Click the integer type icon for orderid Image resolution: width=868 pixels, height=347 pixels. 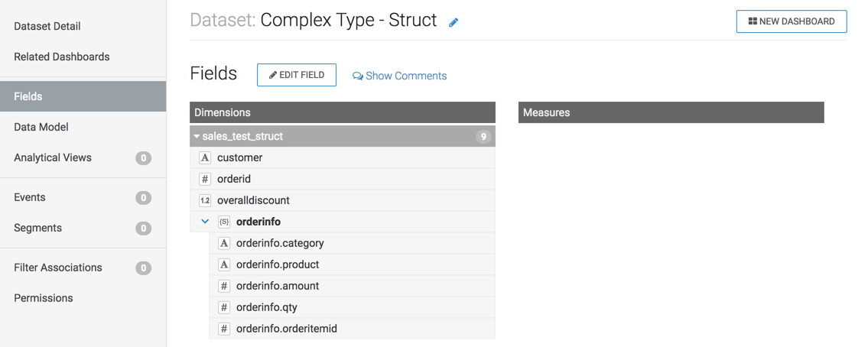tap(205, 179)
